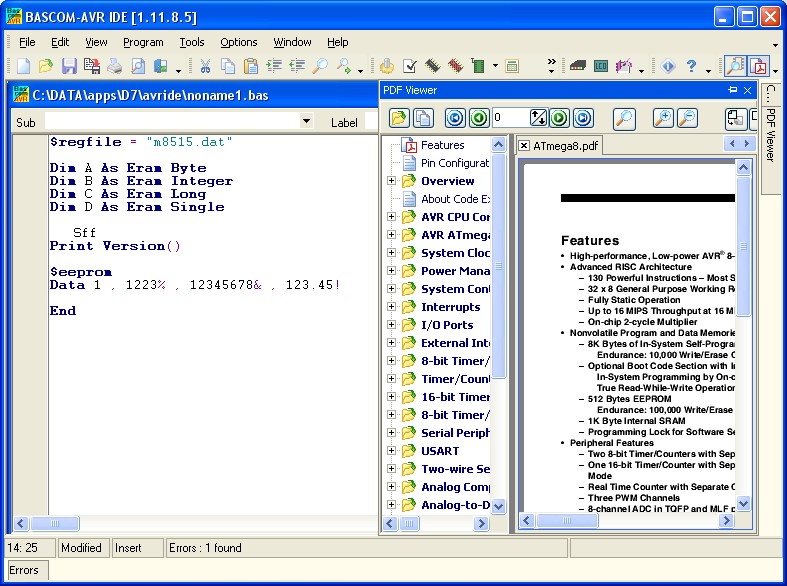The image size is (787, 586).
Task: Click the Save As icon
Action: [x=92, y=66]
